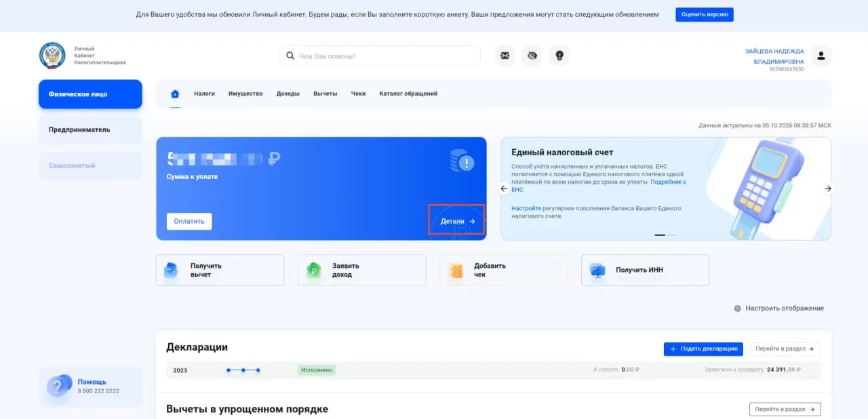Image resolution: width=868 pixels, height=419 pixels.
Task: Click the Настройте regular top-up link
Action: (x=526, y=208)
